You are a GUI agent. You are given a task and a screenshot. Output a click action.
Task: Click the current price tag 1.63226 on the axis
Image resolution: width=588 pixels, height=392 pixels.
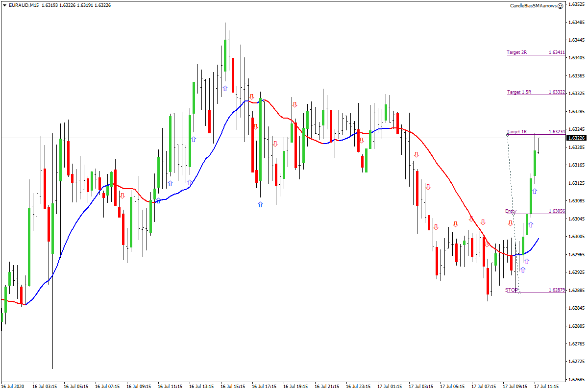(x=576, y=138)
